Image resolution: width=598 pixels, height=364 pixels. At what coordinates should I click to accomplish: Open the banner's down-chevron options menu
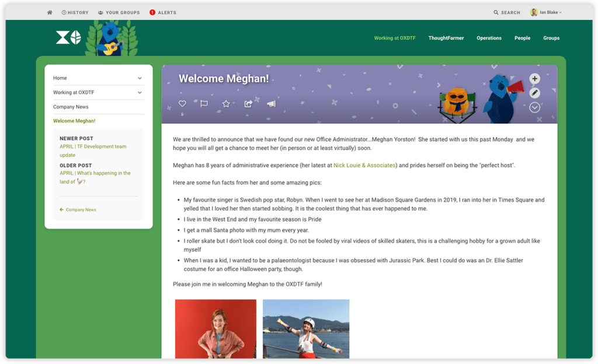(534, 107)
